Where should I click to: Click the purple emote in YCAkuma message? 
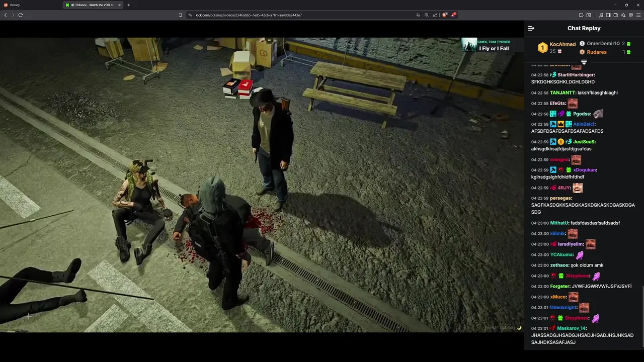pos(580,255)
